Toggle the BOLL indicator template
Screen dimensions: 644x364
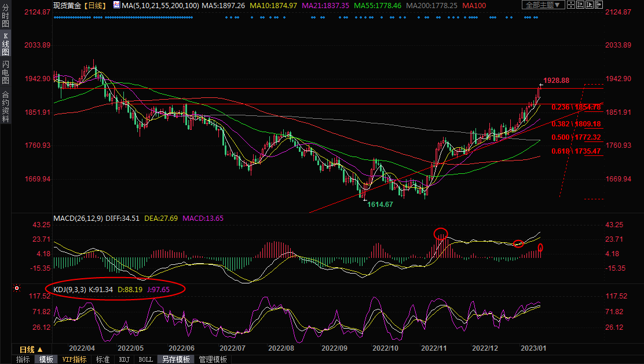pos(146,359)
